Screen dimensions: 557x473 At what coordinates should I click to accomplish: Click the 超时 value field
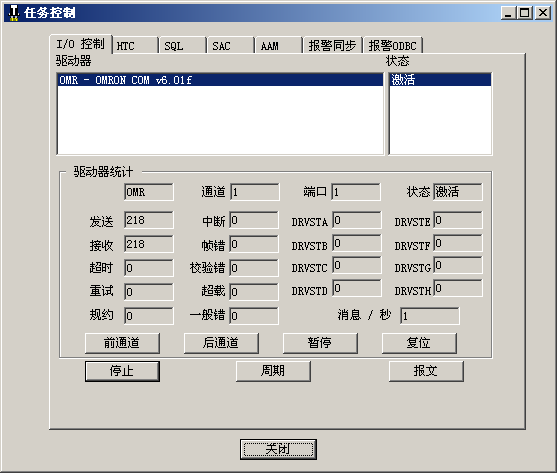click(149, 268)
